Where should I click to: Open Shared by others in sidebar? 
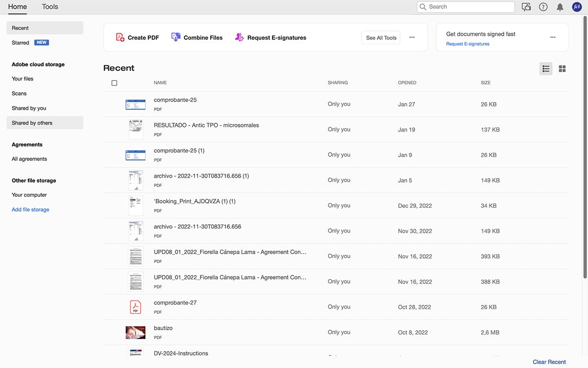pyautogui.click(x=32, y=123)
